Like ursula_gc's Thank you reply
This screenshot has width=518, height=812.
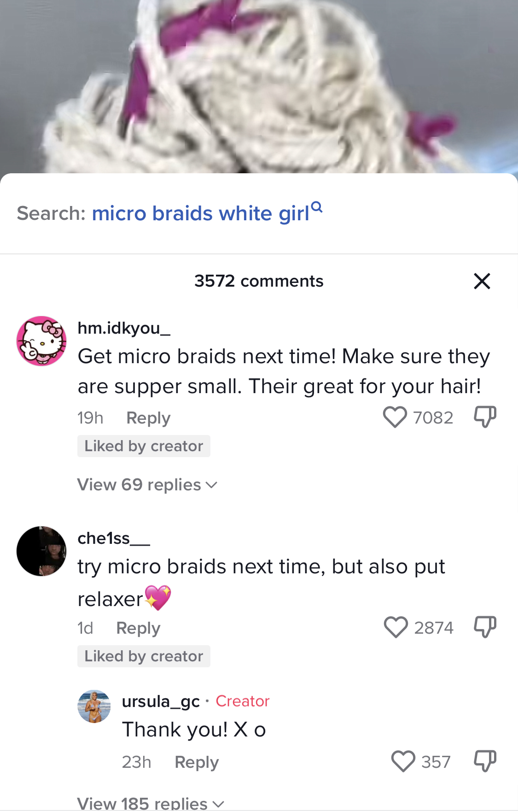[x=403, y=761]
